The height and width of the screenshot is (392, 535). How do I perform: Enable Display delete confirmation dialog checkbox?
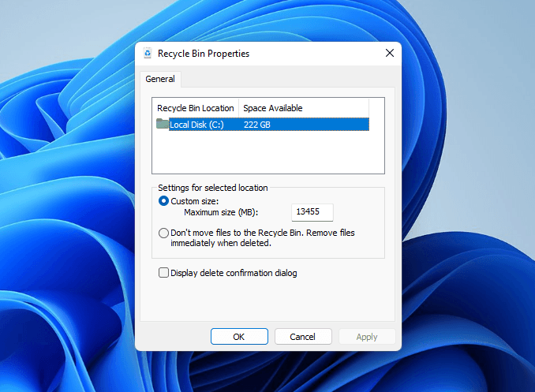163,273
